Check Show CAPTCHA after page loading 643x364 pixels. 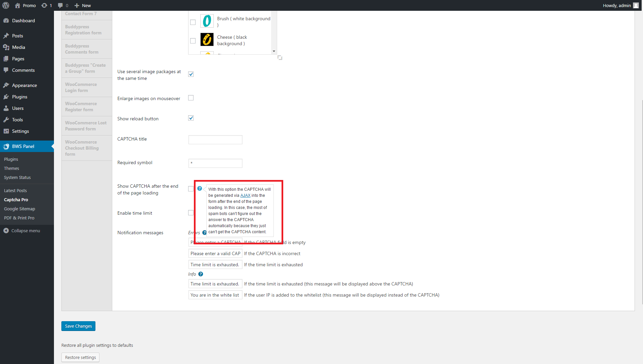pyautogui.click(x=191, y=189)
